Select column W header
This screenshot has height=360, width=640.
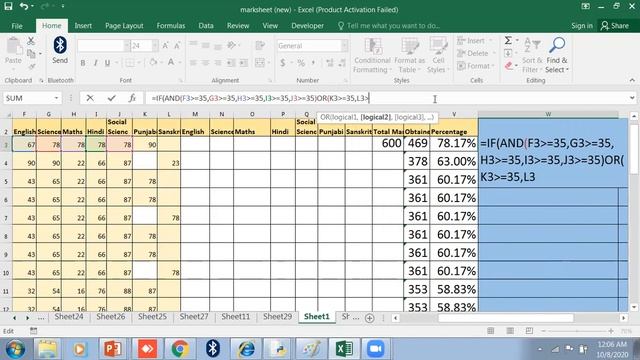548,114
